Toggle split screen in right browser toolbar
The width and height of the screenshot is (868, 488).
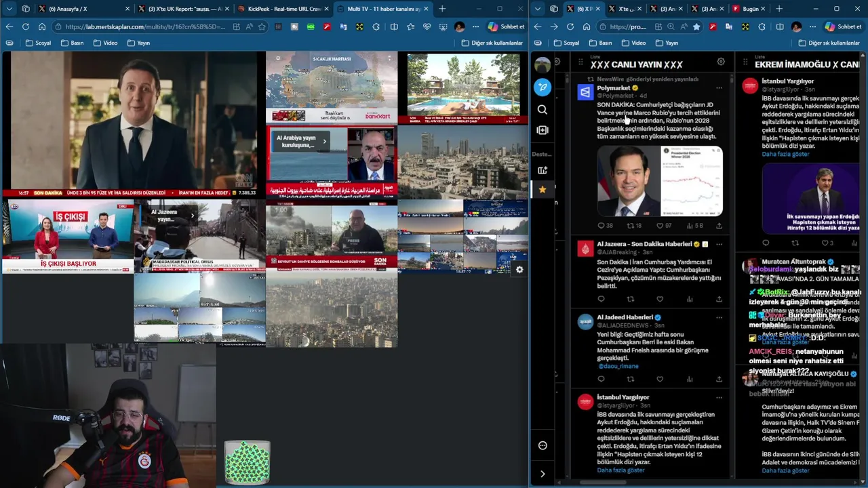778,26
